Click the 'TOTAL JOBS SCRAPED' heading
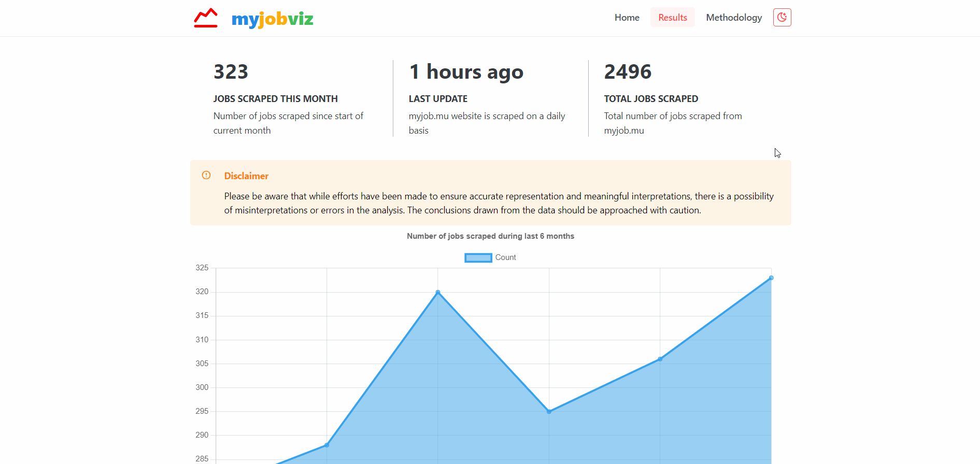Viewport: 980px width, 464px height. tap(651, 99)
